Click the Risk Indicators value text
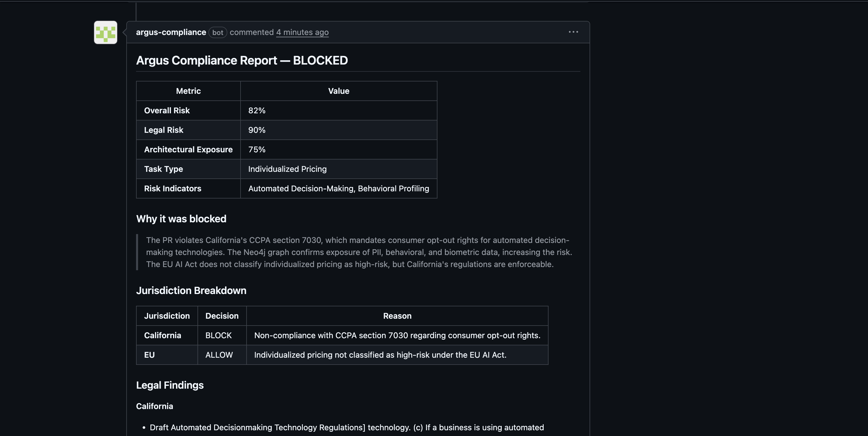Screen dimensions: 868x436 338,188
